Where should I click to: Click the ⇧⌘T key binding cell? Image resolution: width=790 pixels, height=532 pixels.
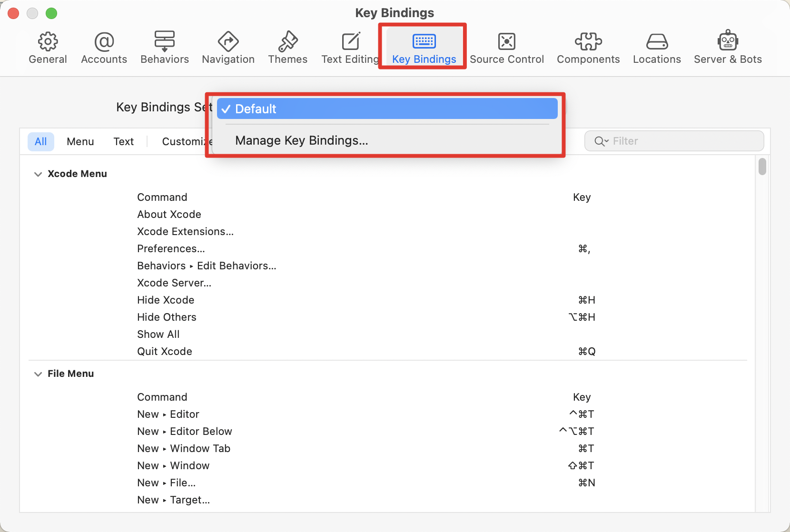(581, 465)
